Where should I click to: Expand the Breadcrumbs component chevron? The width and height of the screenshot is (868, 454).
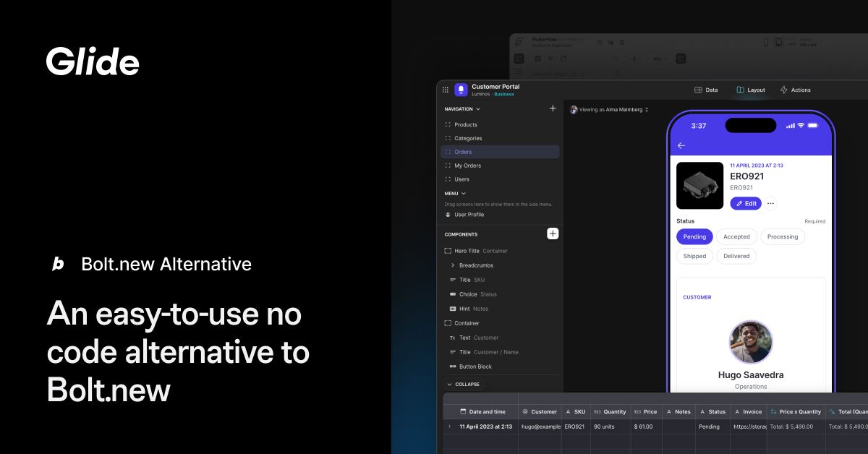453,265
